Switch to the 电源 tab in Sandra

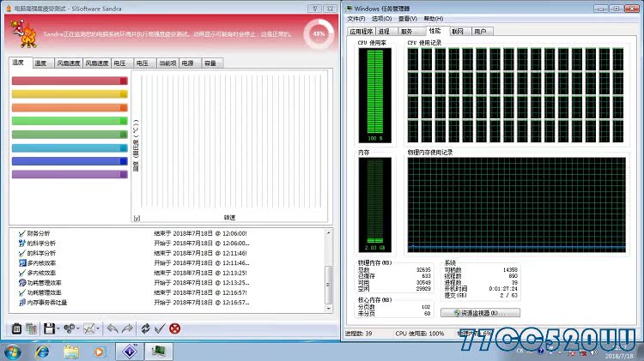pyautogui.click(x=188, y=63)
